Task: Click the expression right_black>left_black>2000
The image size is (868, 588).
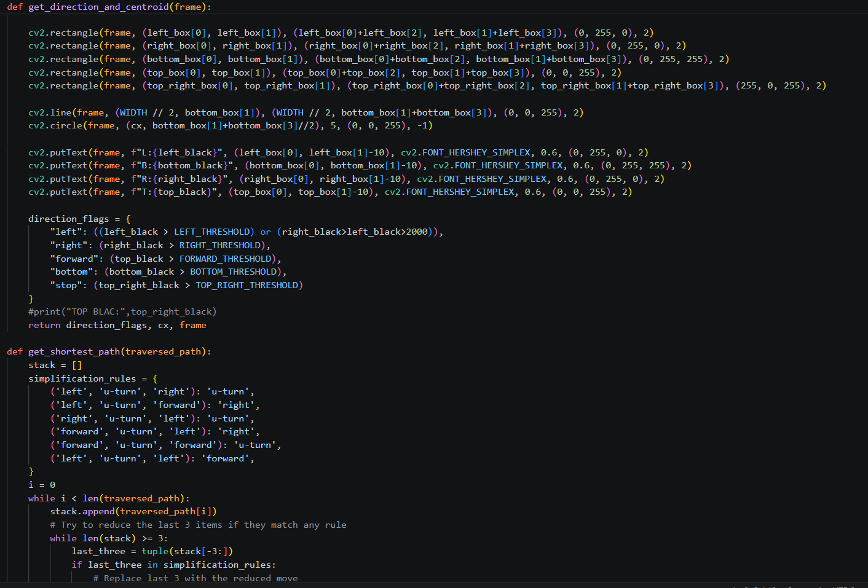Action: tap(355, 232)
